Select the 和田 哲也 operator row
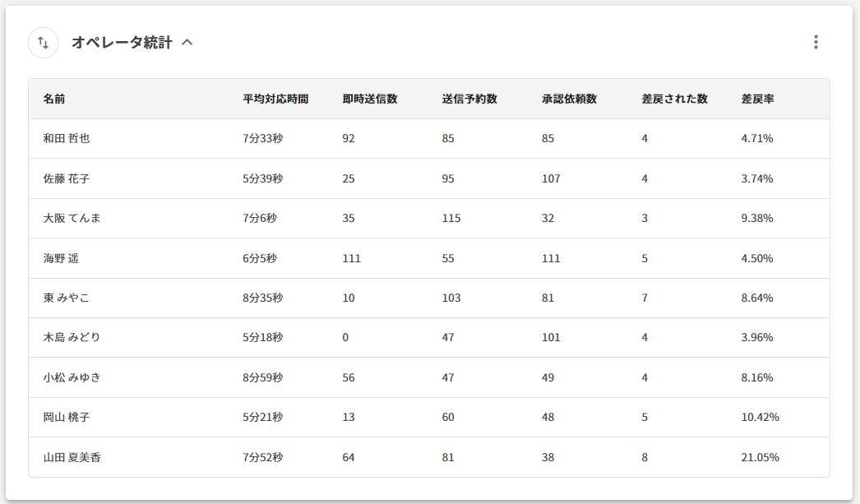This screenshot has height=504, width=860. pyautogui.click(x=67, y=139)
